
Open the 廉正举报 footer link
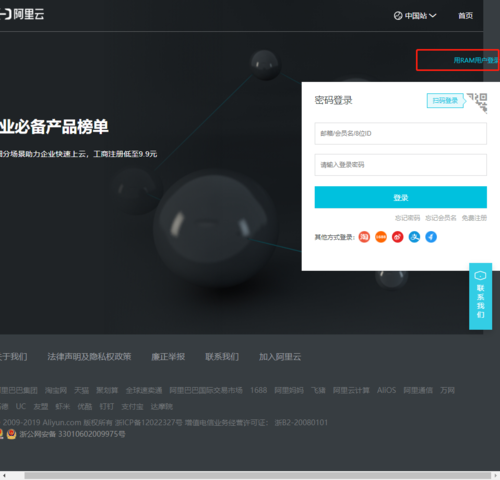tap(168, 357)
